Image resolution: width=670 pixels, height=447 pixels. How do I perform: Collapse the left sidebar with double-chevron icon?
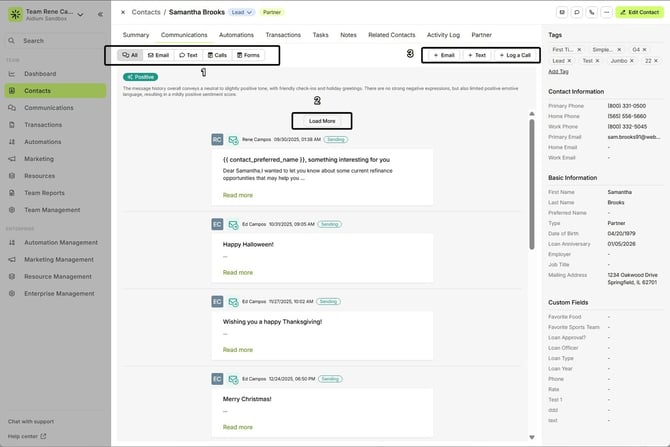pos(100,14)
